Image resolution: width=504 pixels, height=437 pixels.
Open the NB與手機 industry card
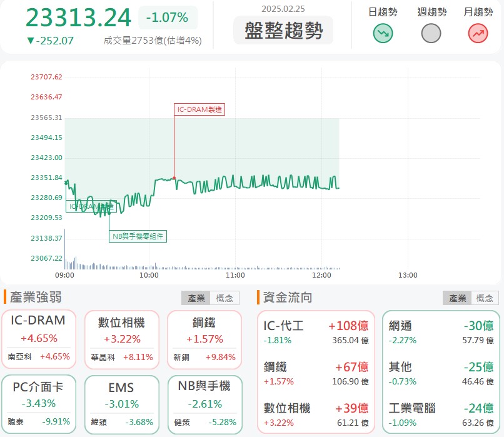(x=204, y=403)
